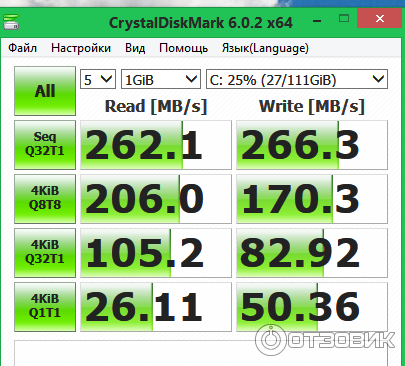The image size is (405, 366).
Task: Minimize the CrystalDiskMark window
Action: coord(317,21)
